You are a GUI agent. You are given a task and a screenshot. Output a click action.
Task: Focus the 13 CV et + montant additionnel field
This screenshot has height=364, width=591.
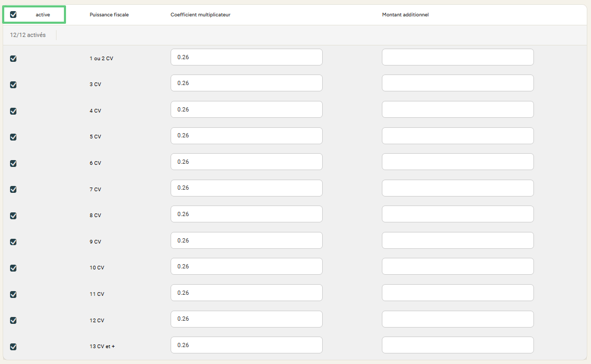(458, 345)
